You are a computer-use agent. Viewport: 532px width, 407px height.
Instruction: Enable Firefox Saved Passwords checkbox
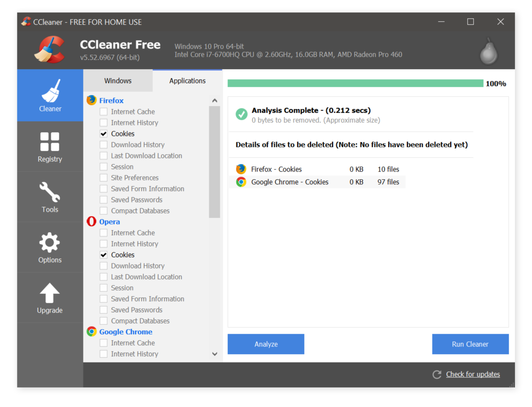(x=103, y=199)
